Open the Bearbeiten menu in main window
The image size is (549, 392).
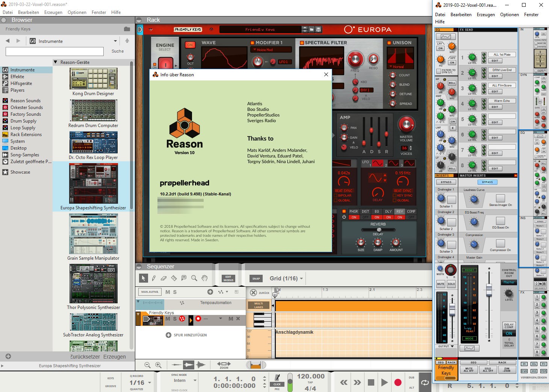pyautogui.click(x=29, y=12)
